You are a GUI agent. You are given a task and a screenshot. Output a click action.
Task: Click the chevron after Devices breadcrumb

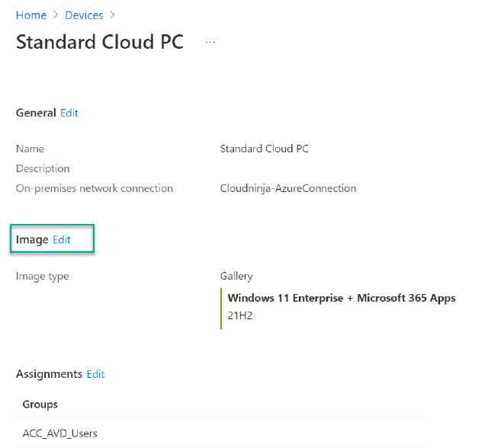112,15
